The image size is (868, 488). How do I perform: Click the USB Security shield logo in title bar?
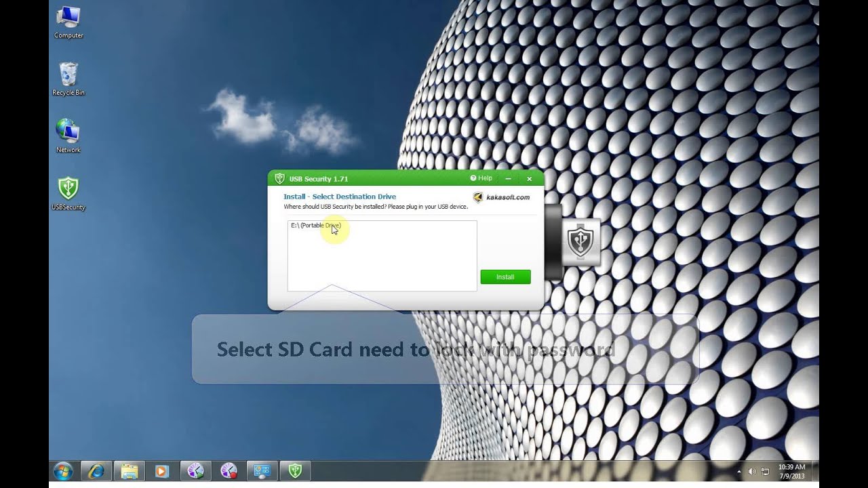pyautogui.click(x=279, y=178)
